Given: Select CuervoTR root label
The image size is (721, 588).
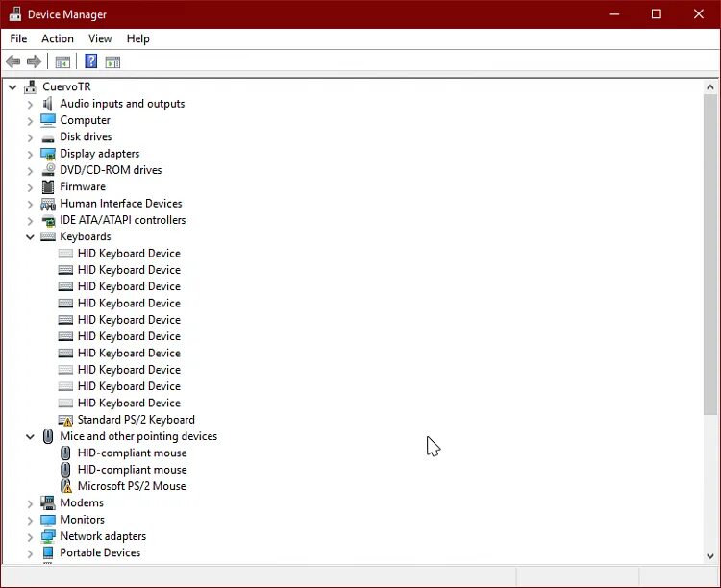Looking at the screenshot, I should click(x=66, y=86).
